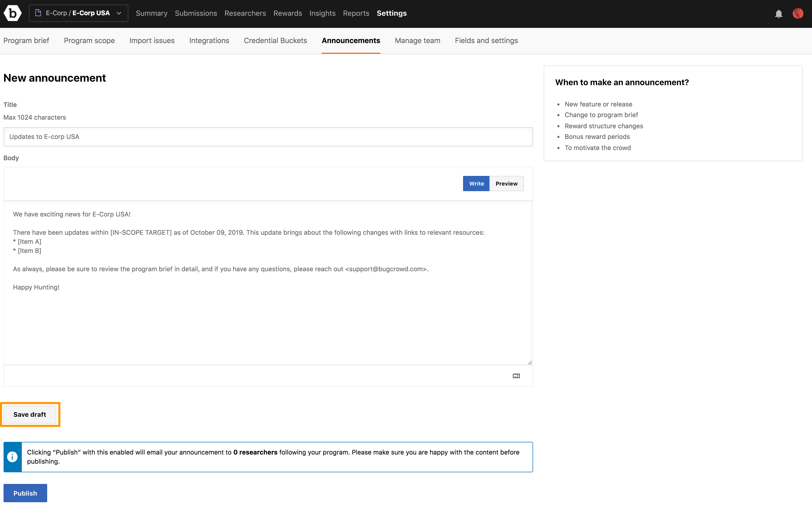This screenshot has height=508, width=812.
Task: Open the Program brief tab
Action: click(x=26, y=41)
